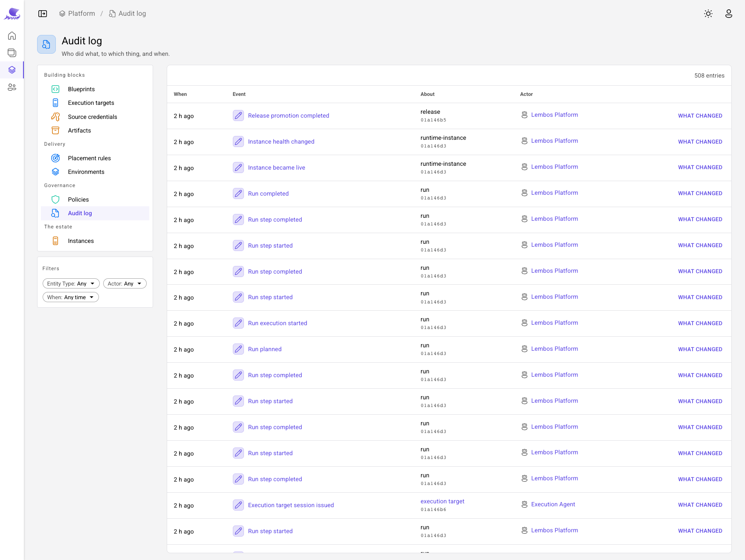
Task: Open the people rail icon
Action: [12, 87]
